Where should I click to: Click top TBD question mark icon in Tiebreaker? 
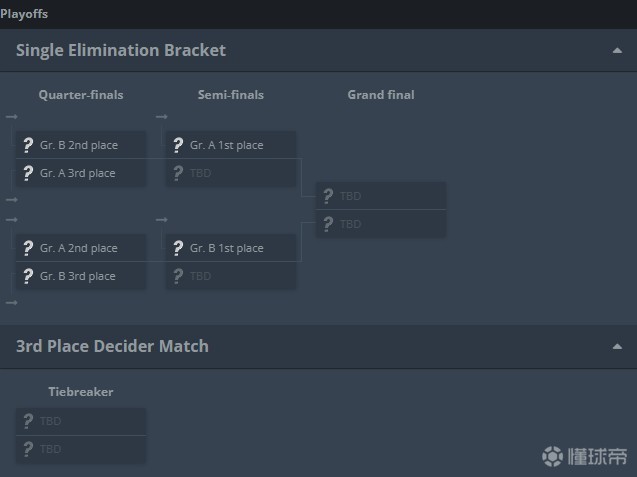pos(28,421)
